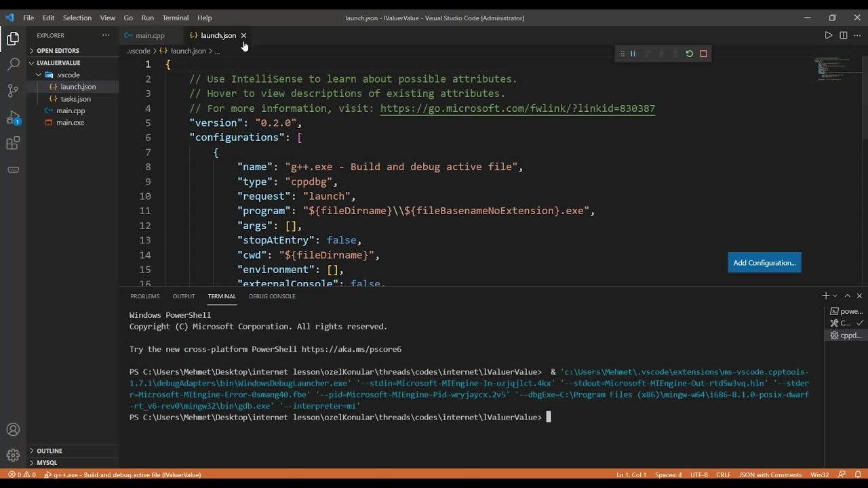The image size is (868, 488).
Task: Restart the debug session
Action: (689, 54)
